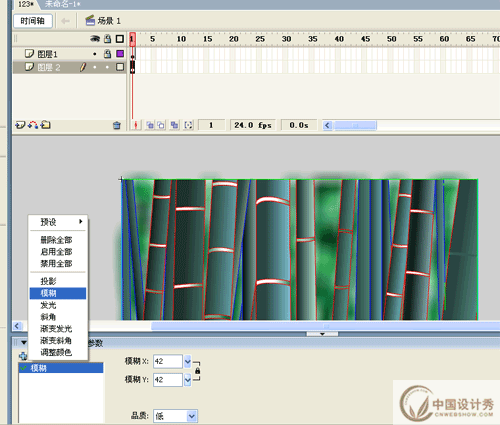The width and height of the screenshot is (500, 425).
Task: Click the 时间轴 button
Action: pos(33,21)
